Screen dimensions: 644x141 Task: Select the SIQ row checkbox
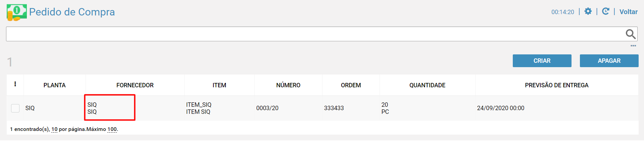coord(15,108)
